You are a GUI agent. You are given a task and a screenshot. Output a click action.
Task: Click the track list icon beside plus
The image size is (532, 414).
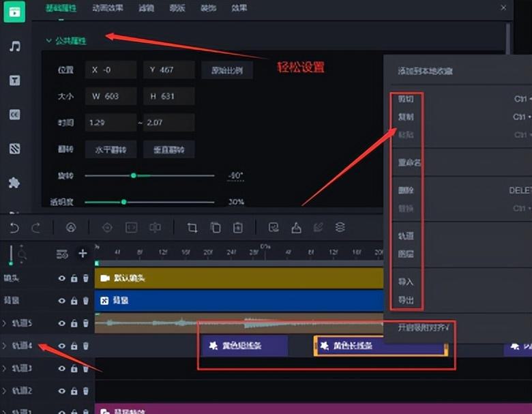pos(62,254)
